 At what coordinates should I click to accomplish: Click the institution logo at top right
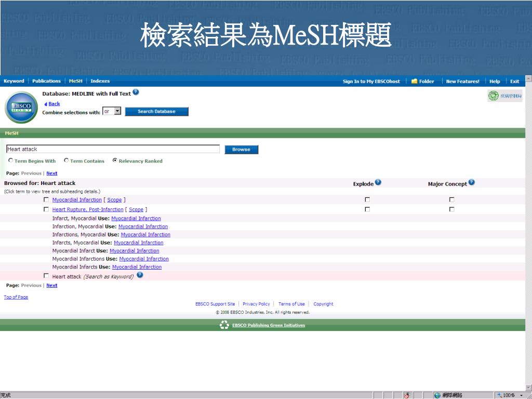pos(505,96)
